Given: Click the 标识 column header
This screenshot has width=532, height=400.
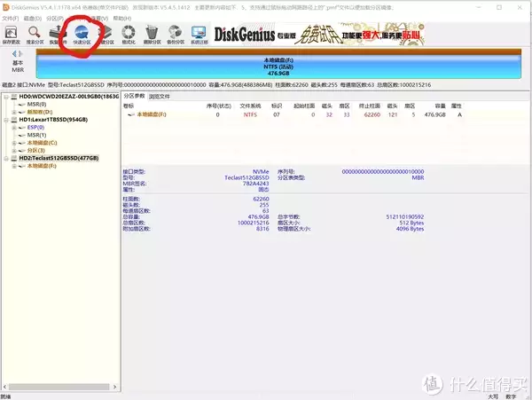Looking at the screenshot, I should click(x=277, y=106).
